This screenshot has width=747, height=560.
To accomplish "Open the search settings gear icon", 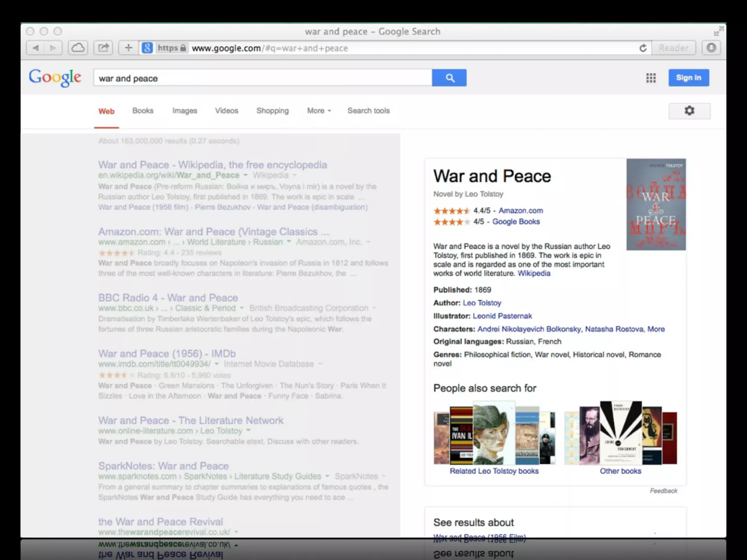I will (x=689, y=111).
